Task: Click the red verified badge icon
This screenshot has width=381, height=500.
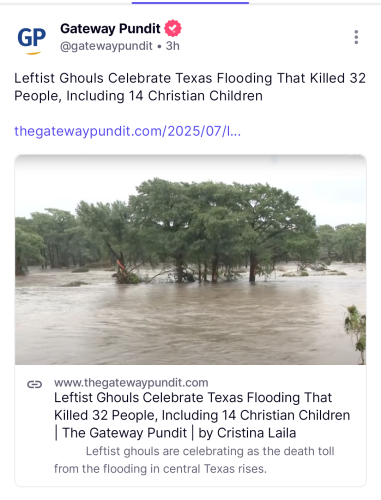Action: [173, 28]
